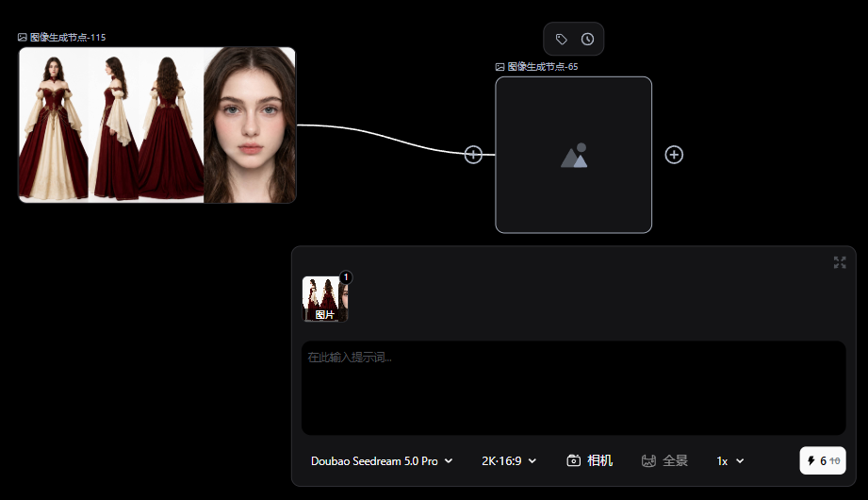
Task: Open the 1x count dropdown
Action: click(x=730, y=460)
